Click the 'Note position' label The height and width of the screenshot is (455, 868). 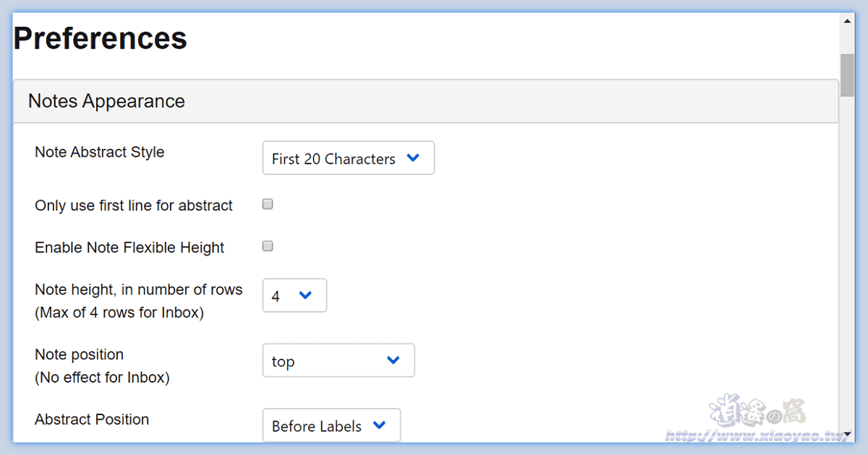80,354
